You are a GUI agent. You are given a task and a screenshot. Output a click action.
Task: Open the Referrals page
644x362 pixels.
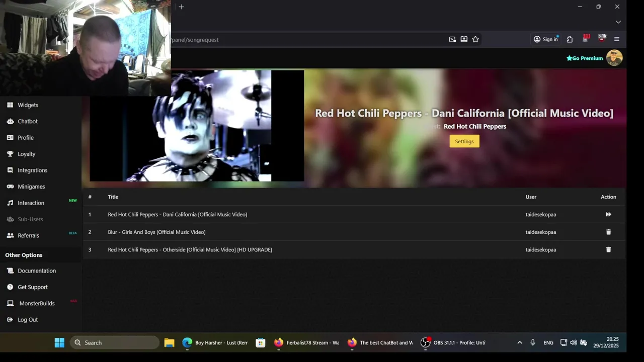(28, 235)
